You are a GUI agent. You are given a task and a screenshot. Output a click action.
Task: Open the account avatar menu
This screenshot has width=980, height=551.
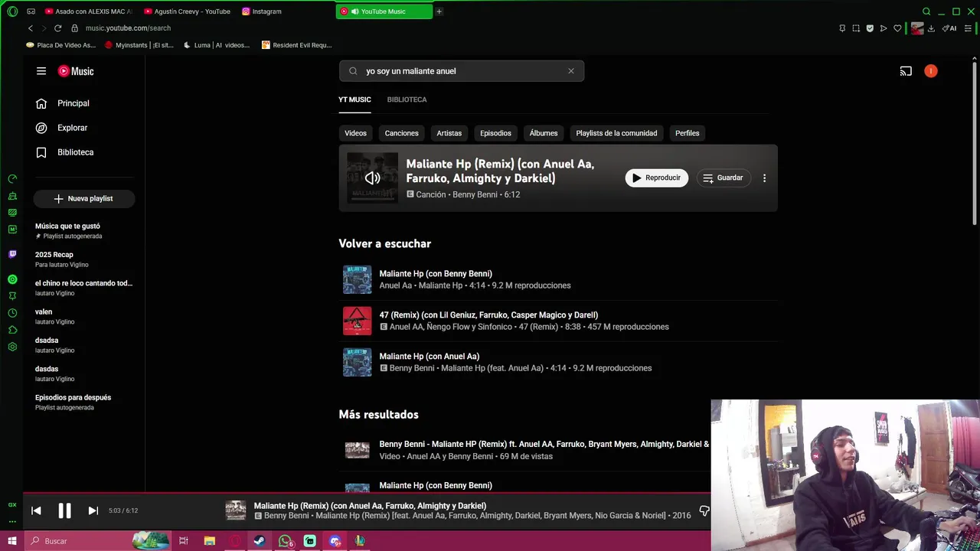pyautogui.click(x=930, y=71)
